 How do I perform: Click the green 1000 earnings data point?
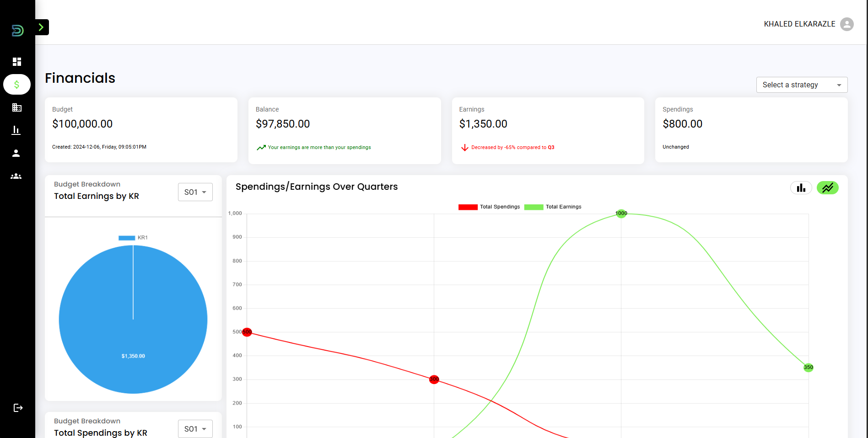tap(621, 214)
